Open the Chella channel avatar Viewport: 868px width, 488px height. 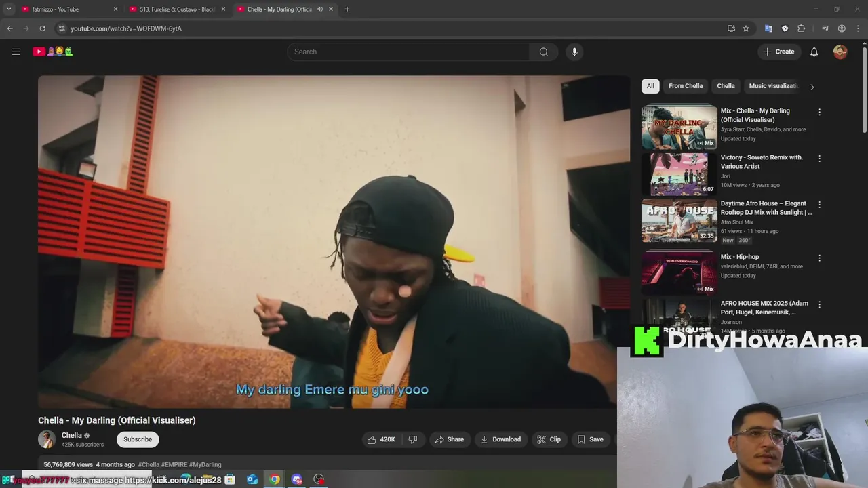(x=47, y=439)
